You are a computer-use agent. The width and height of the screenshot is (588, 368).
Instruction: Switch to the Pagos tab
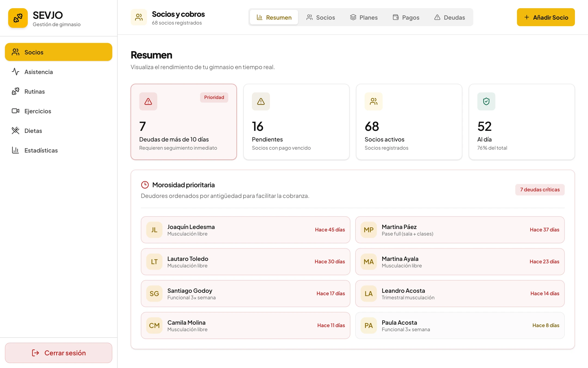[x=406, y=17]
